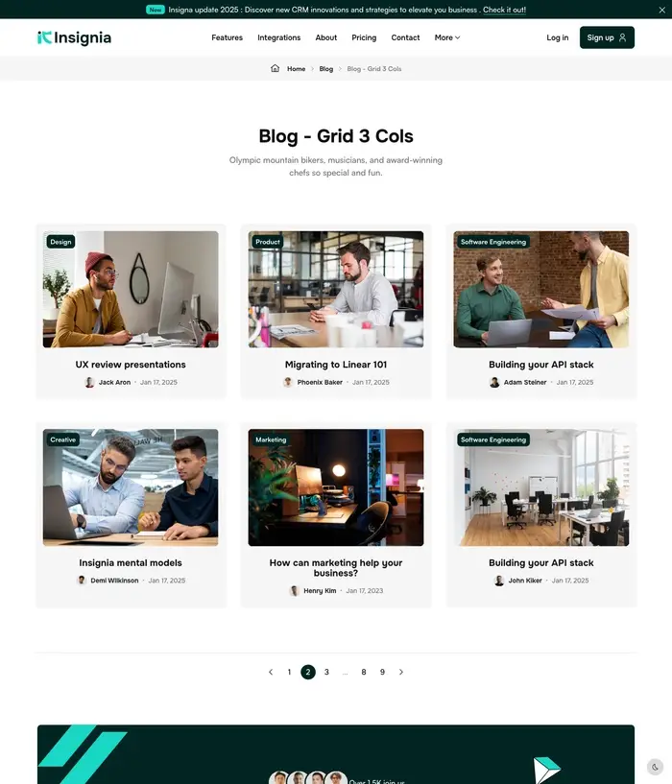
Task: Dismiss the announcement banner with X
Action: pyautogui.click(x=662, y=10)
